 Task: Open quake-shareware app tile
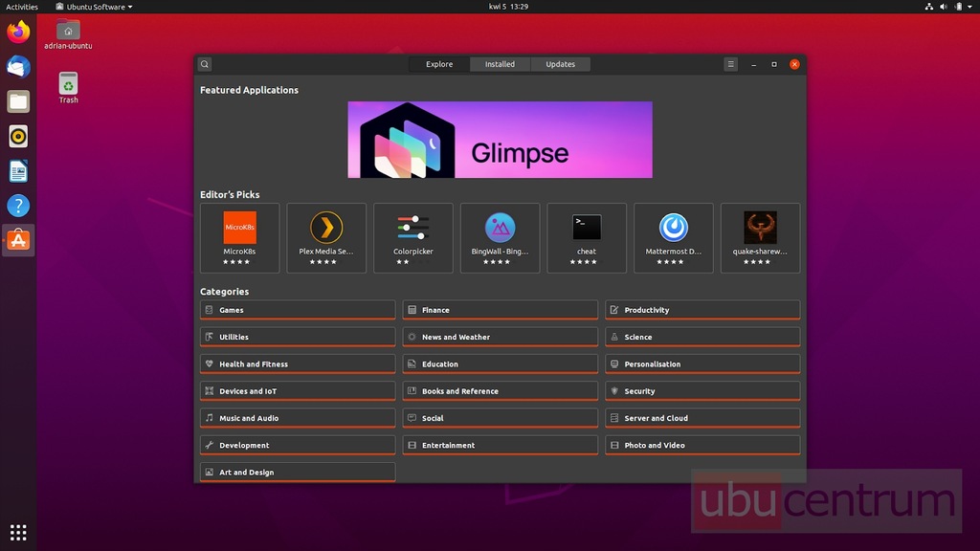pyautogui.click(x=760, y=238)
